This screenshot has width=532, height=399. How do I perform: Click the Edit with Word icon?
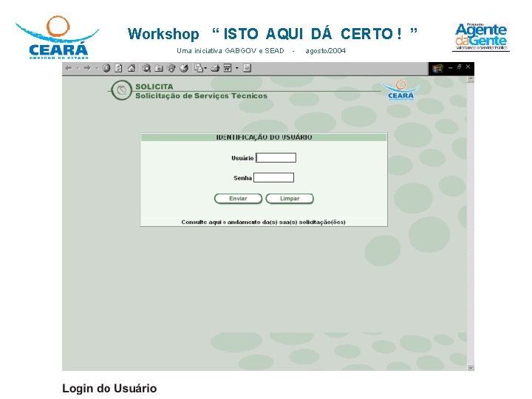pos(228,68)
